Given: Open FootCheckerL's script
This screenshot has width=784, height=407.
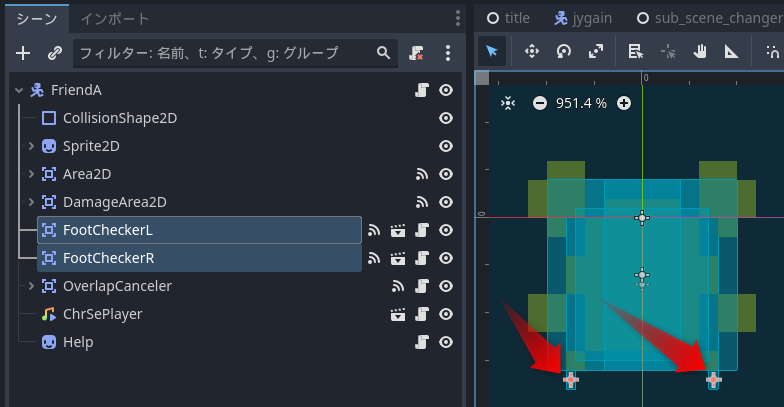Looking at the screenshot, I should tap(422, 230).
